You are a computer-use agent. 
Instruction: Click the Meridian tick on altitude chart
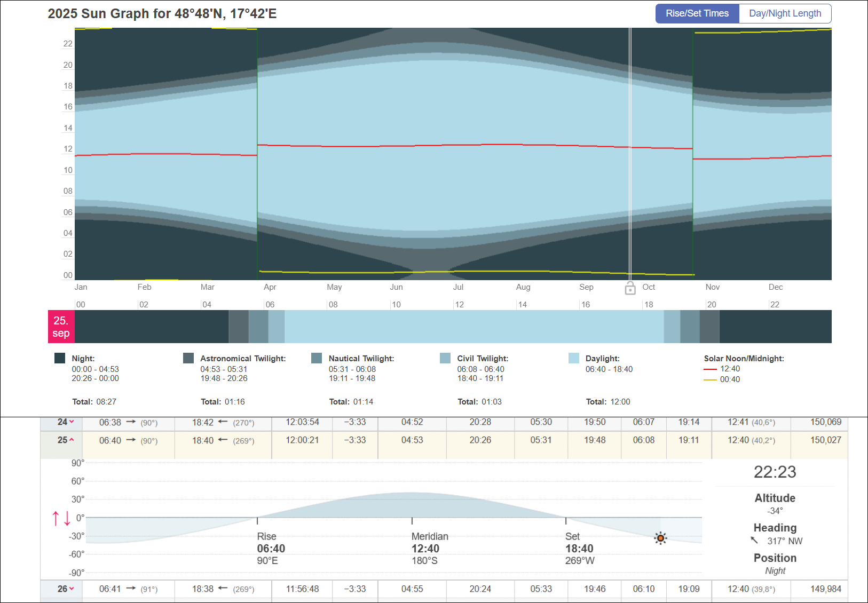tap(412, 520)
